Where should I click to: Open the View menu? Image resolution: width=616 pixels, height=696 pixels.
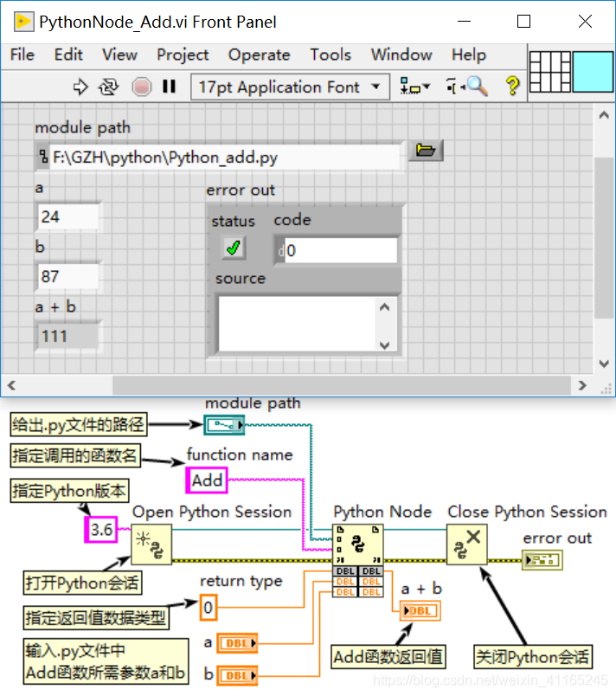pyautogui.click(x=119, y=55)
